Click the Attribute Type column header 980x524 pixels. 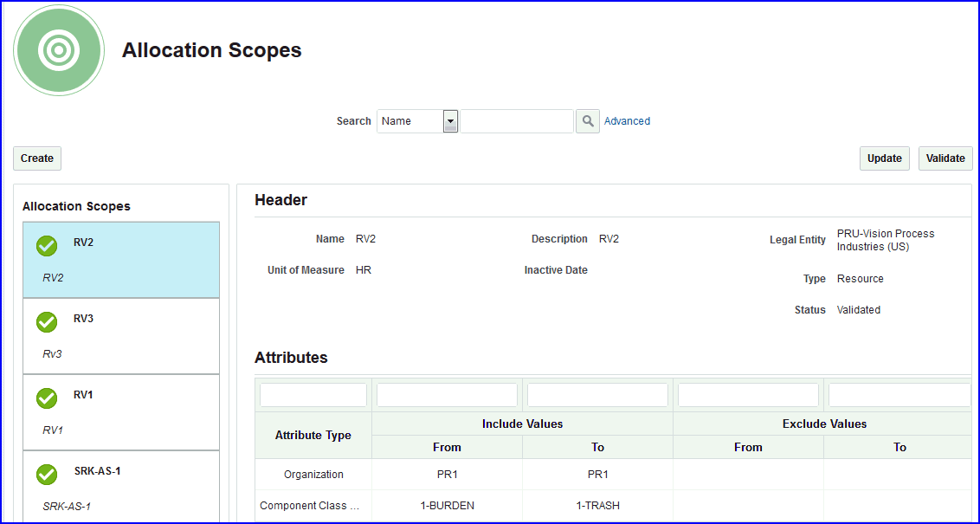(x=313, y=435)
